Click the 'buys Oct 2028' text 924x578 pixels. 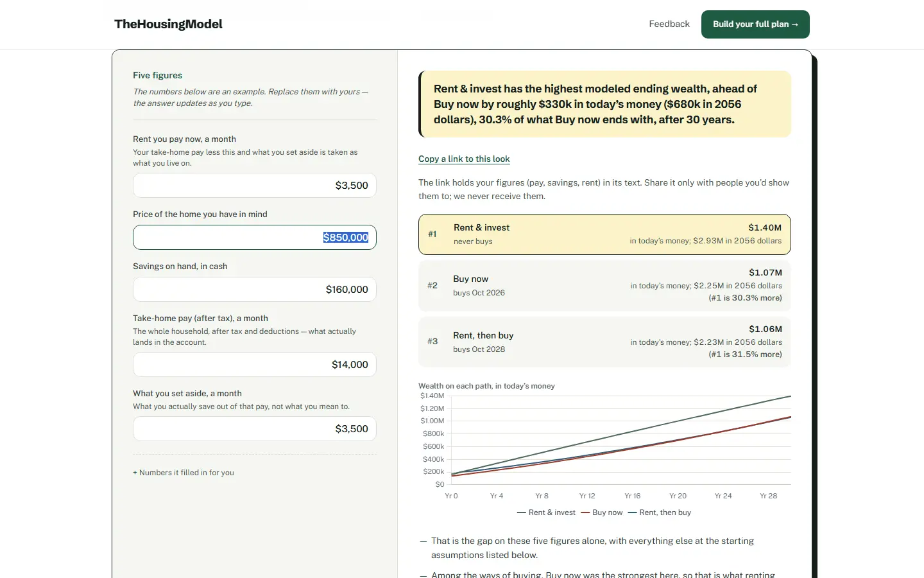point(479,349)
